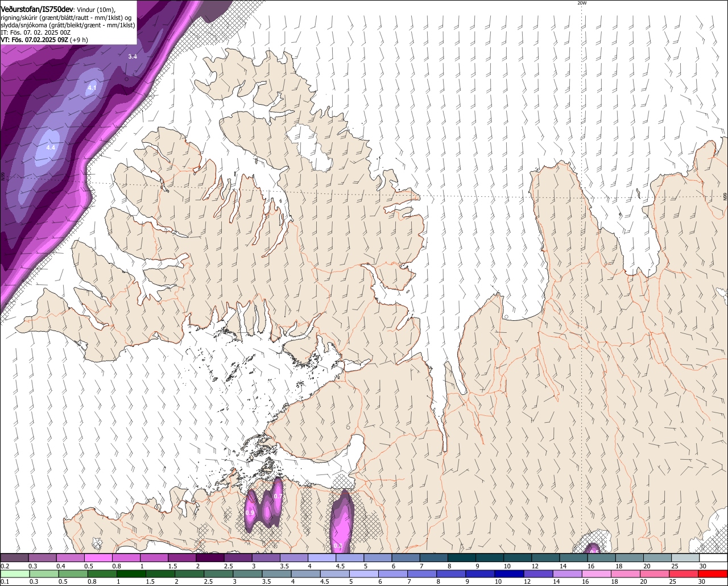The image size is (728, 586).
Task: Click the 4.1 precipitation value on the map
Action: [x=92, y=88]
